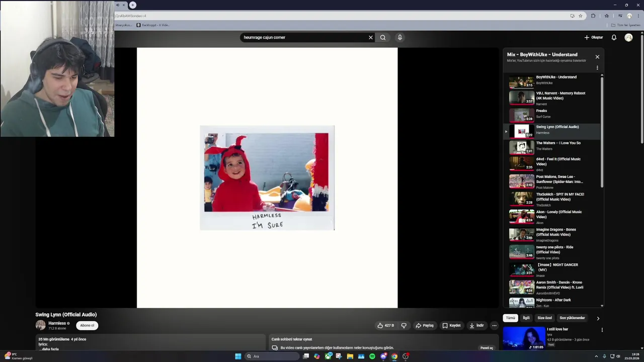Play Post Malone, Swae Lee - Sunflower
Screen dimensions: 644x362
[x=552, y=182]
